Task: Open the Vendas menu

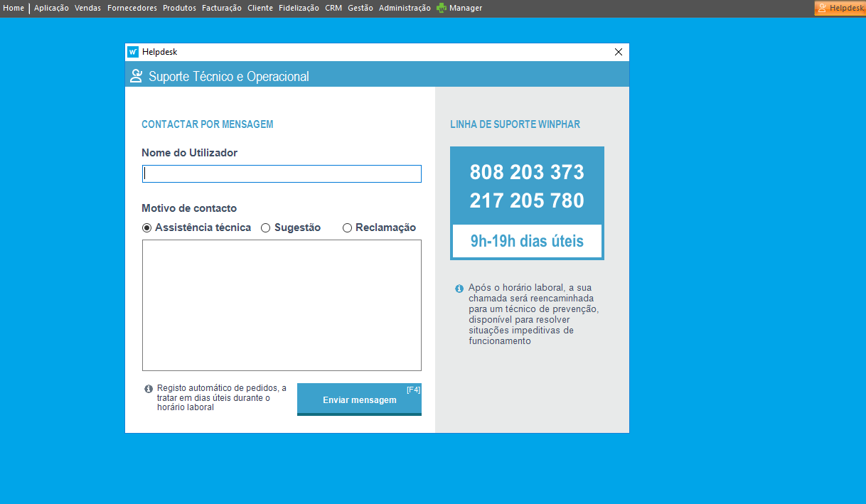Action: point(87,8)
